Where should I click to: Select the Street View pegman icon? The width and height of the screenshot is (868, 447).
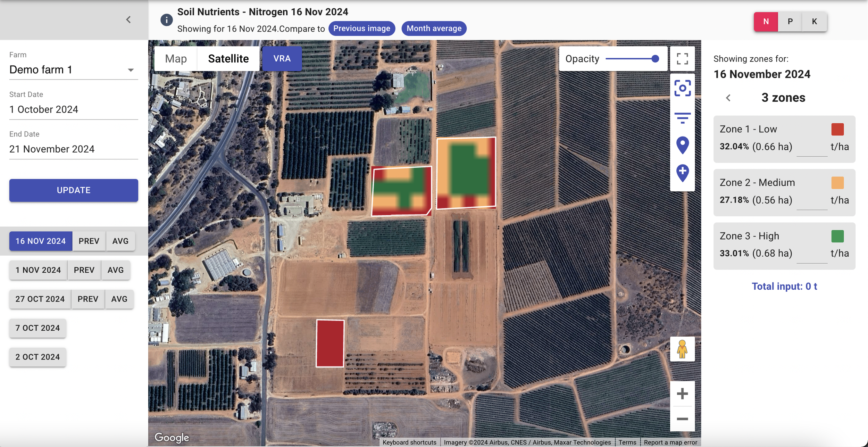(682, 349)
